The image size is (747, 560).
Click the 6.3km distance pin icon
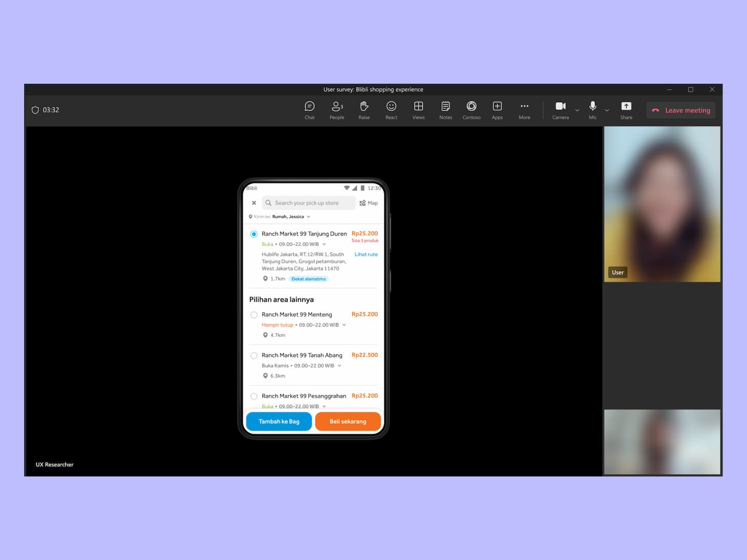pos(265,376)
